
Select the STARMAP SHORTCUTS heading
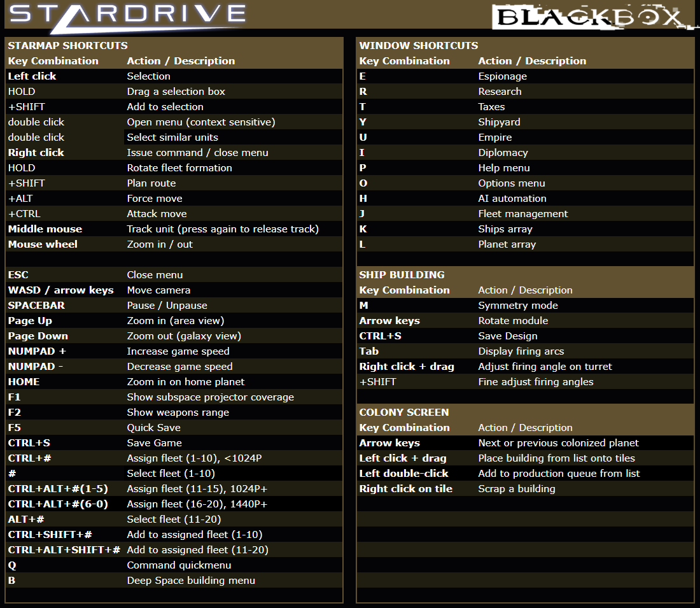[68, 46]
